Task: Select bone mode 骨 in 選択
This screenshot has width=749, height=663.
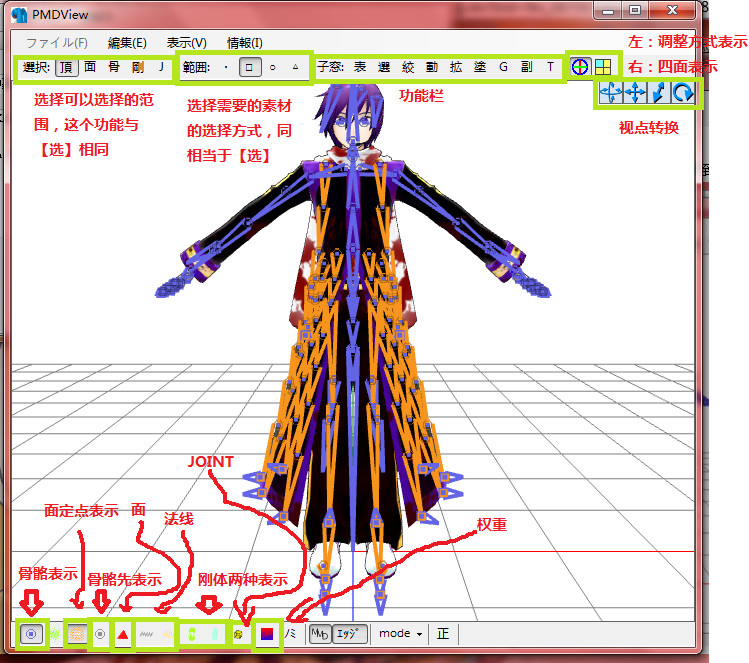Action: click(x=114, y=67)
